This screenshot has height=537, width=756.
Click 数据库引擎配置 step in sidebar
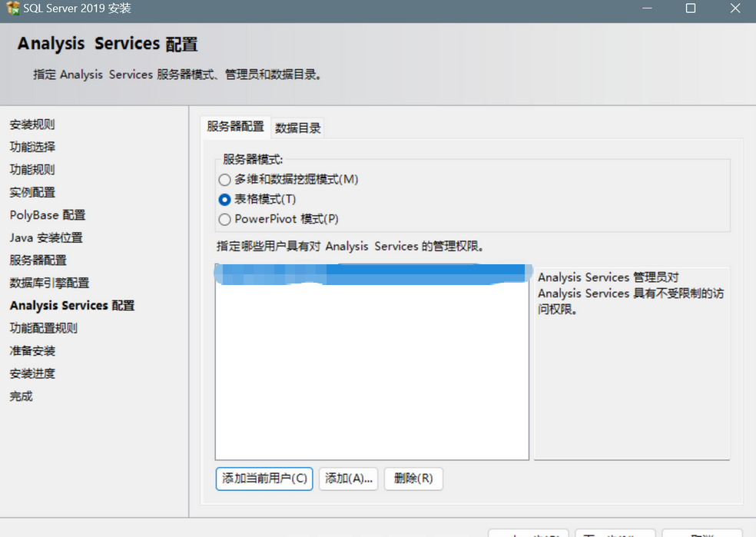tap(49, 283)
